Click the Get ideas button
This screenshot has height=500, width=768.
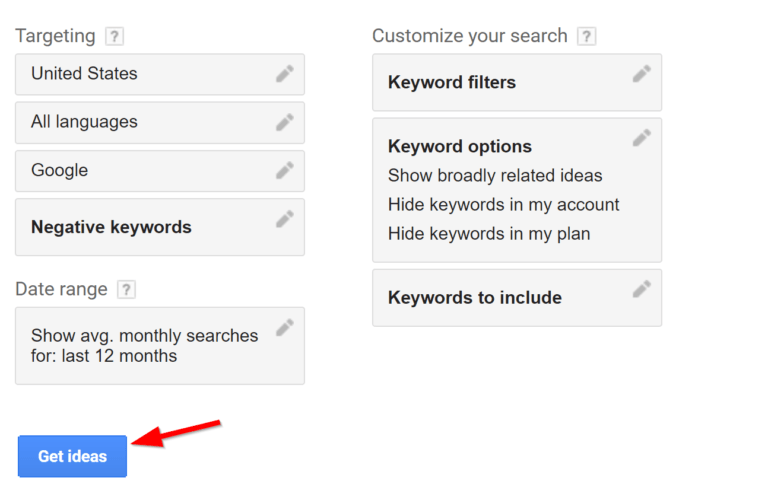click(x=72, y=456)
